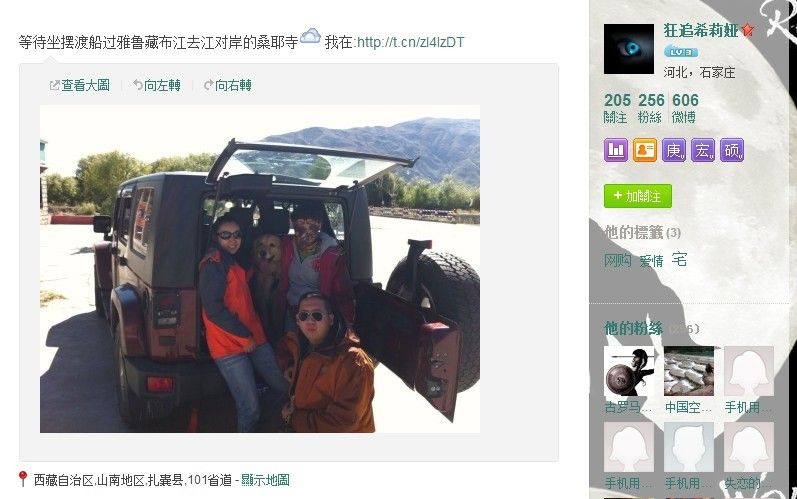The height and width of the screenshot is (499, 797).
Task: Open the 古罗马 follower avatar thumbnail
Action: pos(629,371)
